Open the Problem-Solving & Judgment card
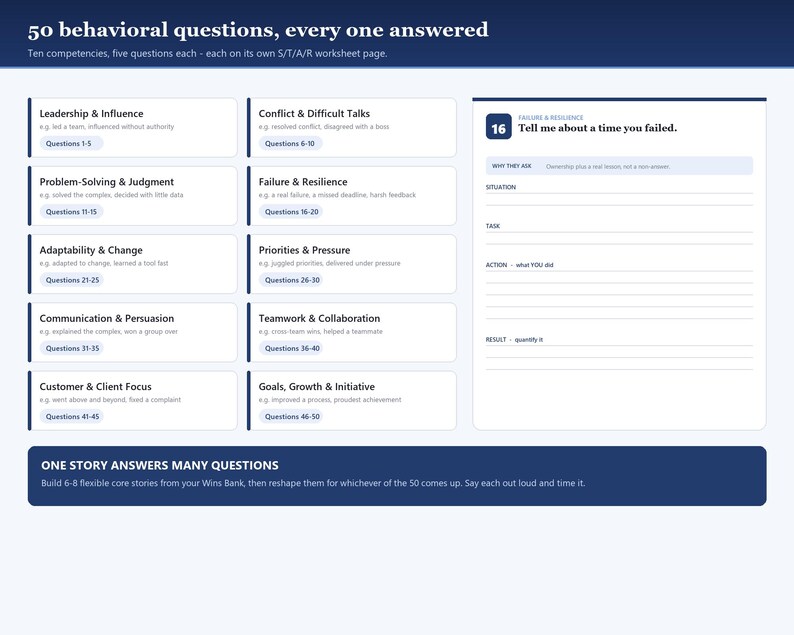The height and width of the screenshot is (635, 794). (x=133, y=196)
